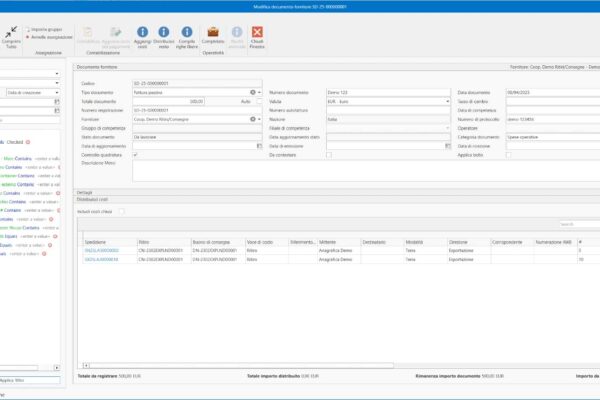600x400 pixels.
Task: Click the Direzione column header
Action: point(468,242)
